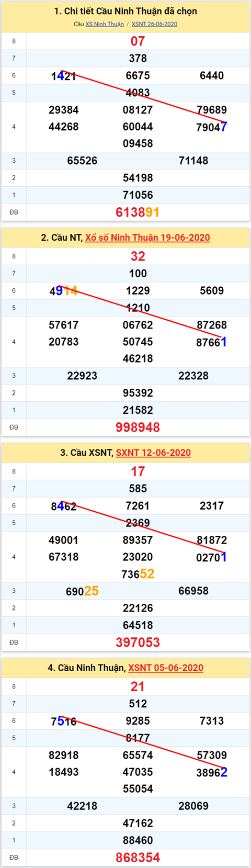
Task: Select the number 65526
Action: click(x=82, y=161)
